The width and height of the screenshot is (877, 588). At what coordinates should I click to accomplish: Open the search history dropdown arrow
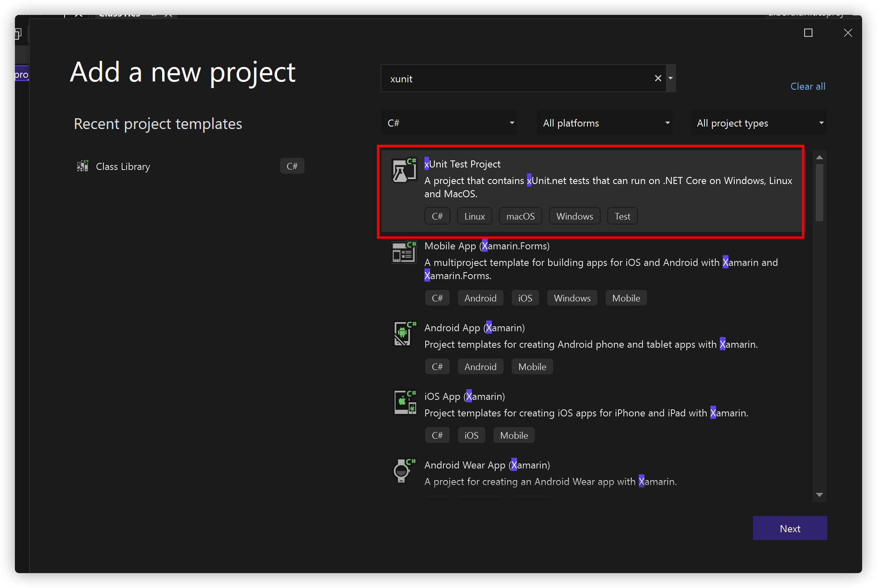(x=671, y=78)
